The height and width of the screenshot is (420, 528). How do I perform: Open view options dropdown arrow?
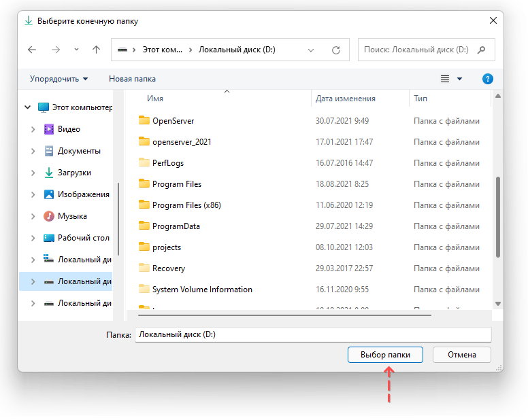(460, 79)
